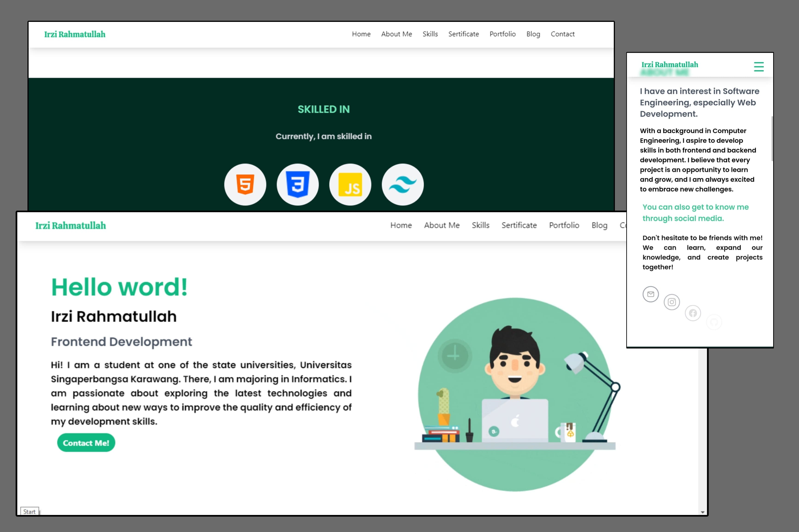Open the Blog page link

[x=533, y=34]
